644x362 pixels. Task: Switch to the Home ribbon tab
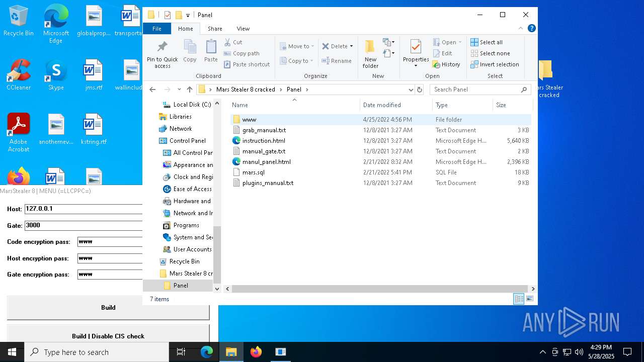pos(185,29)
